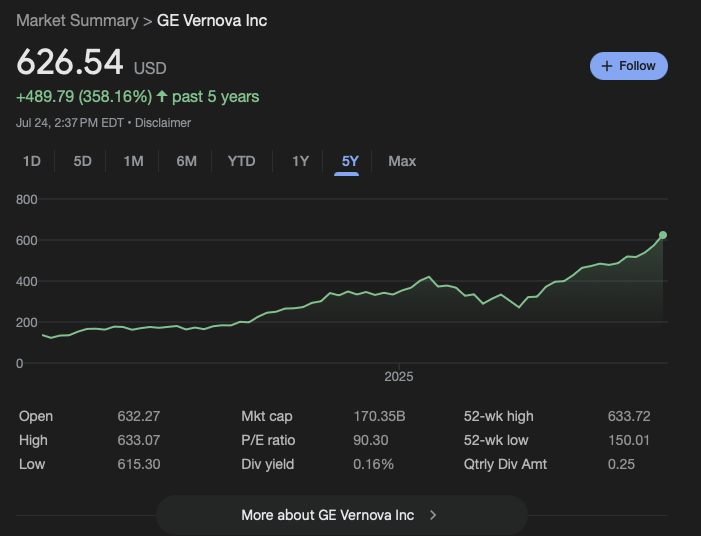Click the Jul 24, 2:37 PM EDT timestamp
This screenshot has width=701, height=536.
70,123
